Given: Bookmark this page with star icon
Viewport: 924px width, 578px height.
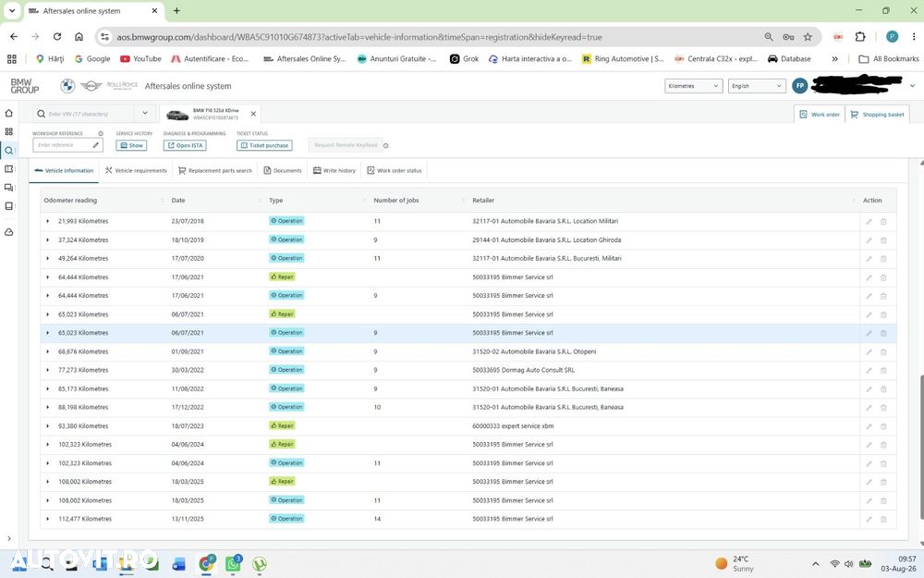Looking at the screenshot, I should coord(808,37).
